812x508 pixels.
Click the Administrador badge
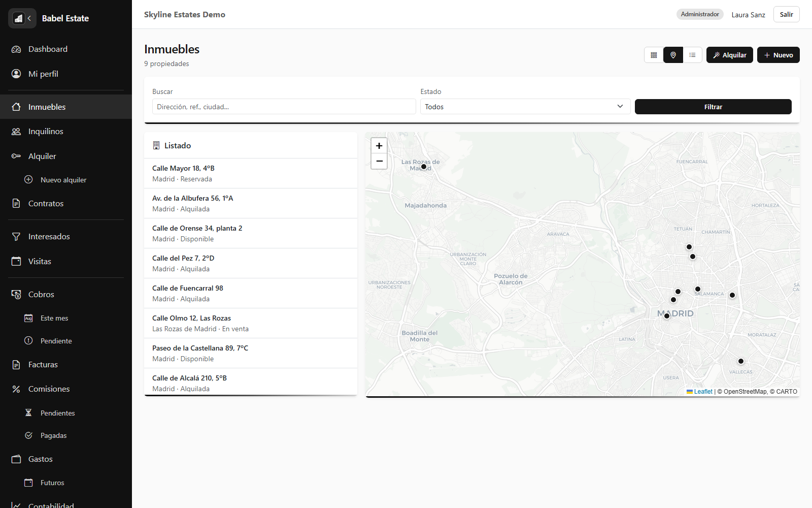pos(700,14)
